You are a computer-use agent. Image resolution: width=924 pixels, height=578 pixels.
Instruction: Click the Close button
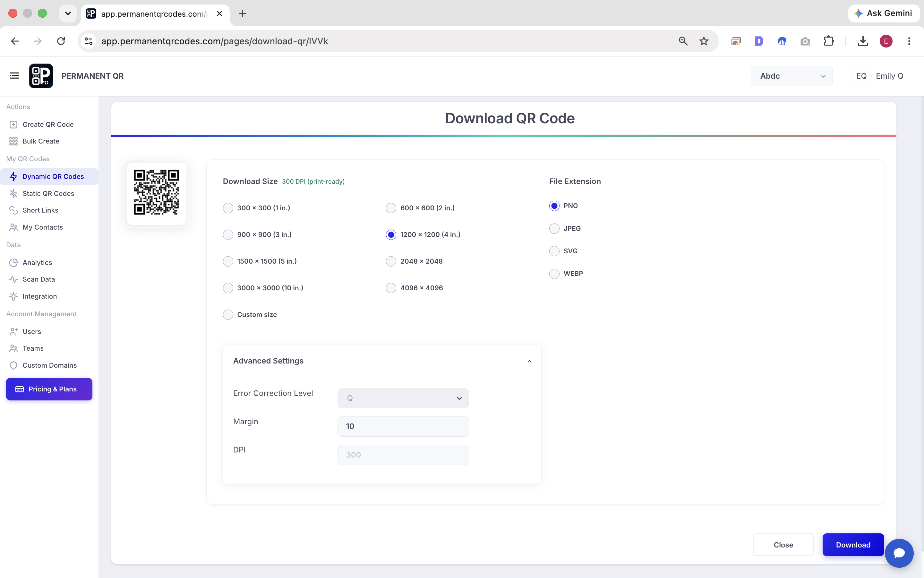(x=783, y=545)
